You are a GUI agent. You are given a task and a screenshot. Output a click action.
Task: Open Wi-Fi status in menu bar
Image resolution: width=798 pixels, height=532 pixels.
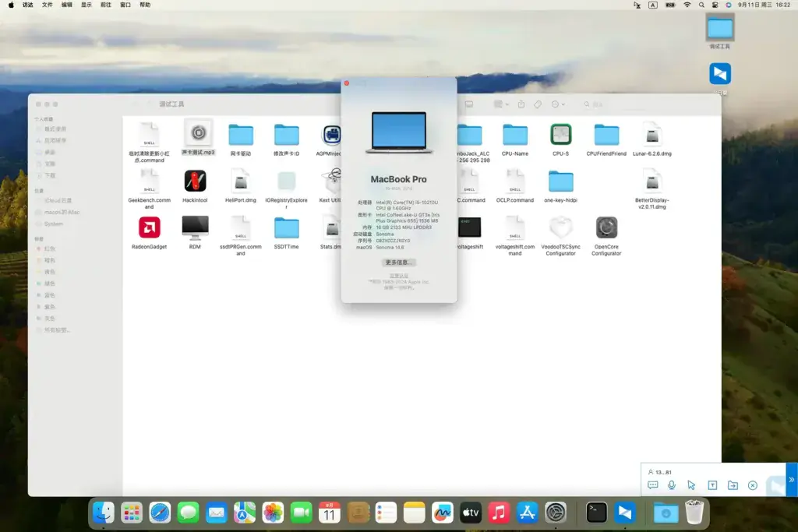[687, 5]
